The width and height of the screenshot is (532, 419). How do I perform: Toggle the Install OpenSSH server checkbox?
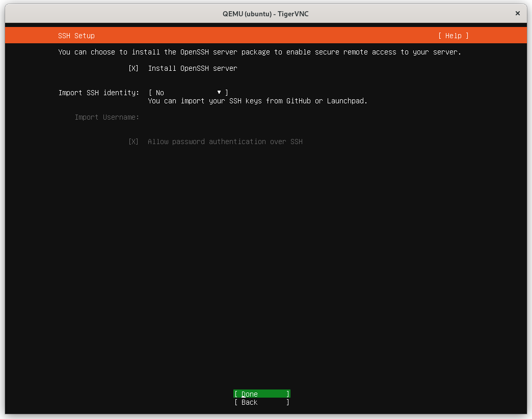(x=134, y=68)
